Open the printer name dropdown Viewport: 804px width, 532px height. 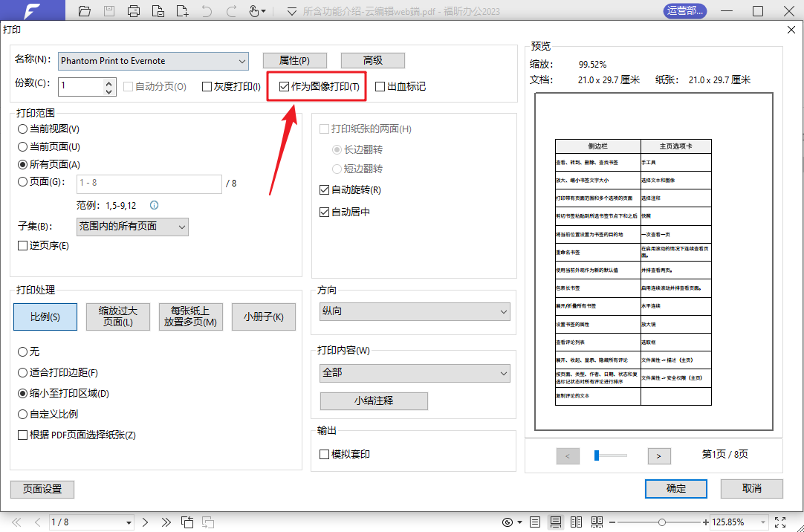point(242,60)
